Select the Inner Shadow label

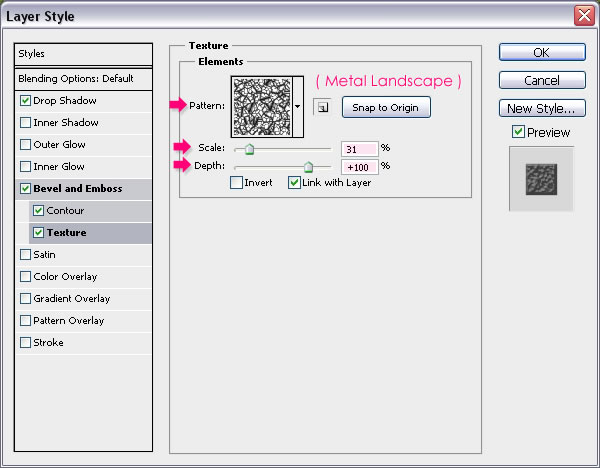(66, 122)
